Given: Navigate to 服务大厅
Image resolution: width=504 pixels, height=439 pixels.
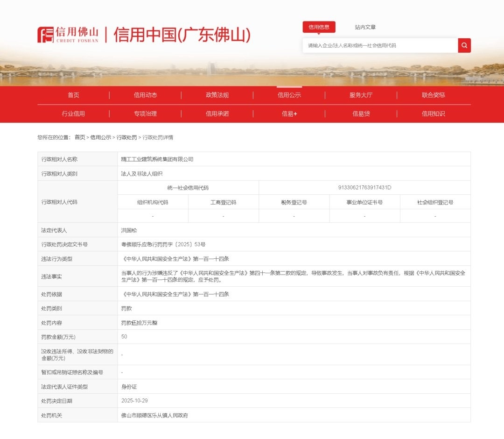Looking at the screenshot, I should pyautogui.click(x=360, y=95).
